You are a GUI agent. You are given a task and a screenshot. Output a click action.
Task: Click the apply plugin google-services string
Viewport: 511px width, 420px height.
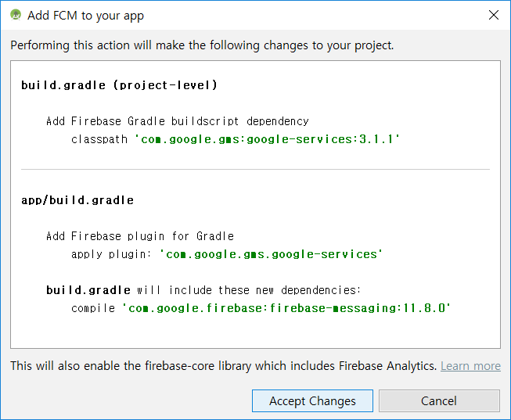coord(271,254)
